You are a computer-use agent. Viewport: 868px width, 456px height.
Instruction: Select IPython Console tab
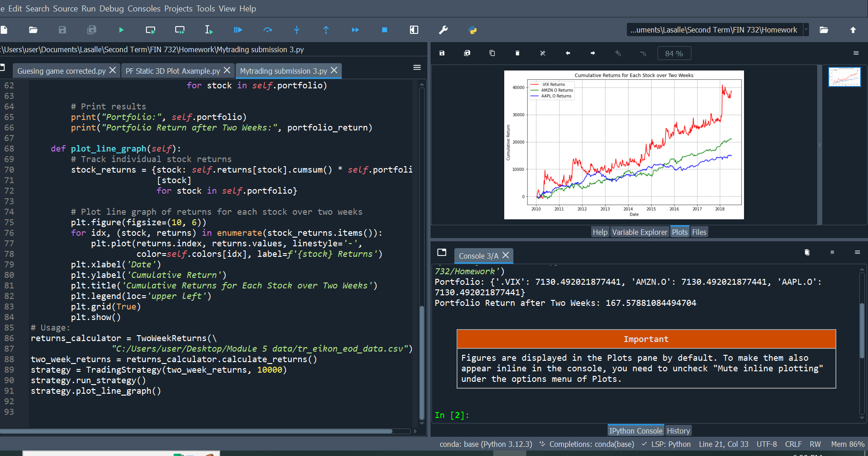(x=636, y=430)
